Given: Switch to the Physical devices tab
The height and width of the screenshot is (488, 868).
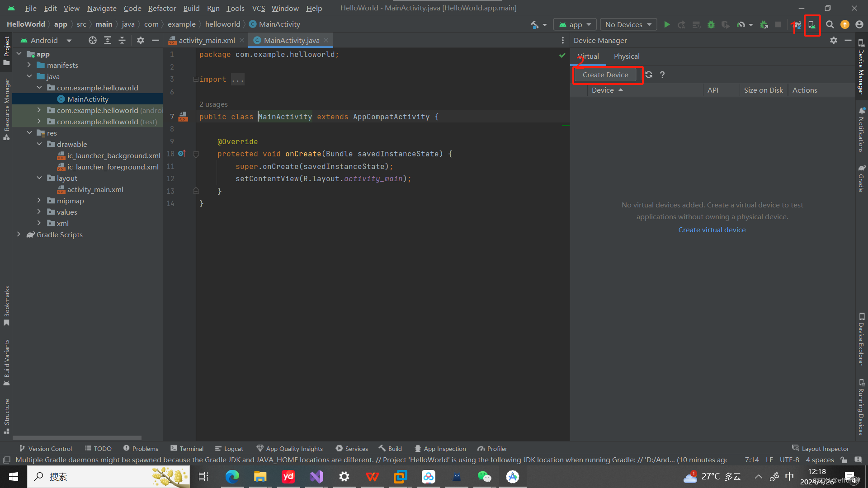Looking at the screenshot, I should click(x=626, y=56).
